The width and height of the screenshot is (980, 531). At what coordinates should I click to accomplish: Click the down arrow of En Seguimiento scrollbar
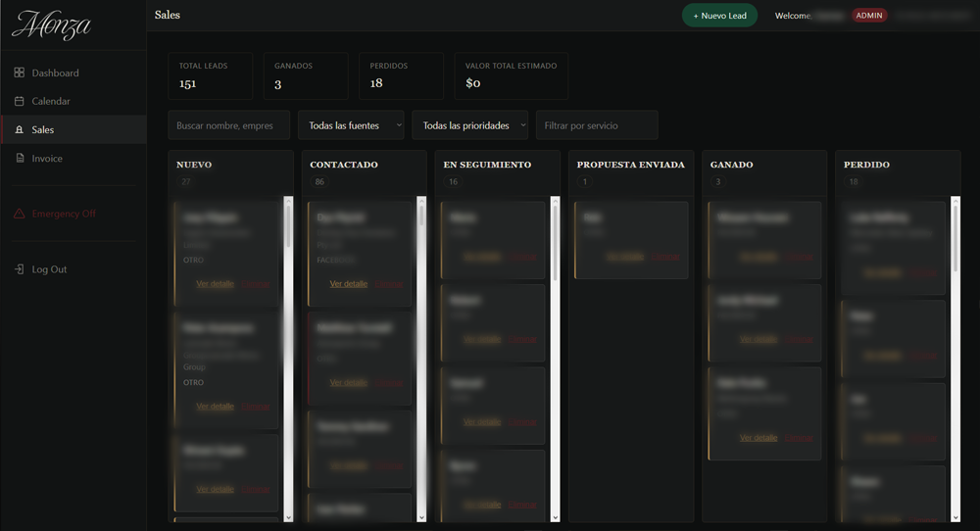[x=555, y=517]
